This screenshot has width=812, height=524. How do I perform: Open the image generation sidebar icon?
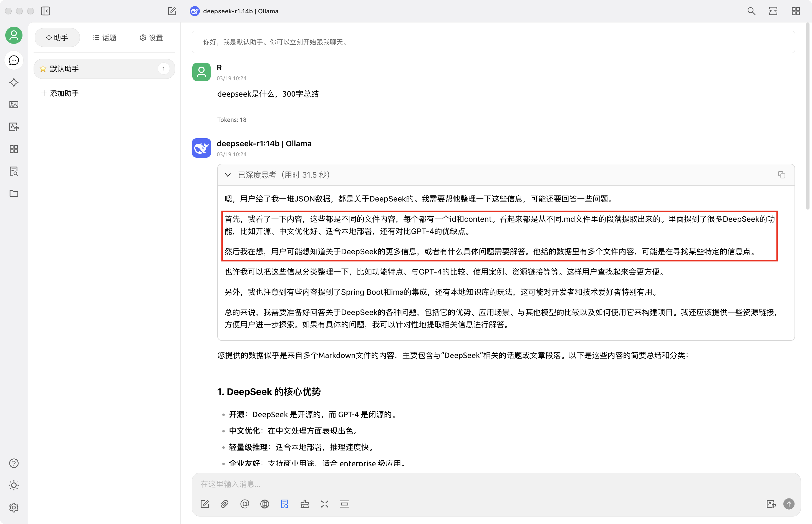[x=14, y=104]
